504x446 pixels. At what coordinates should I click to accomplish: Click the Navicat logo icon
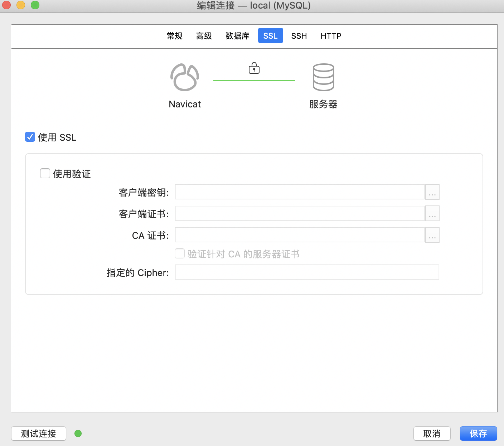(185, 77)
